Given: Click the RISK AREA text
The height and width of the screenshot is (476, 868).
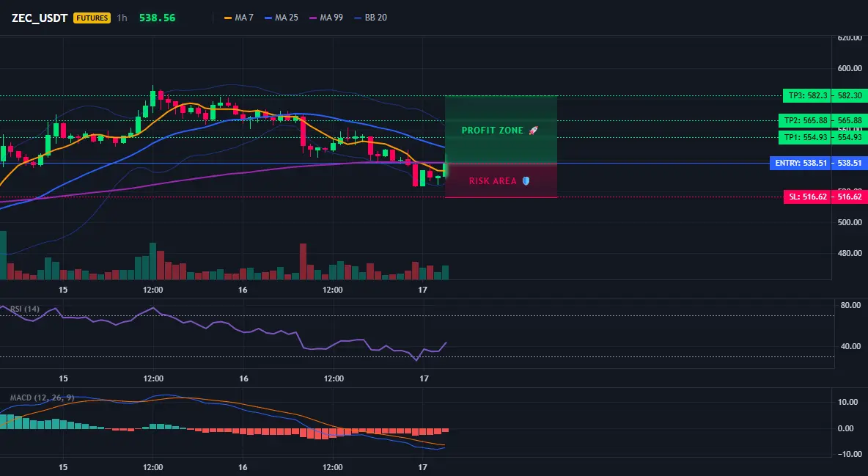Looking at the screenshot, I should [x=493, y=181].
